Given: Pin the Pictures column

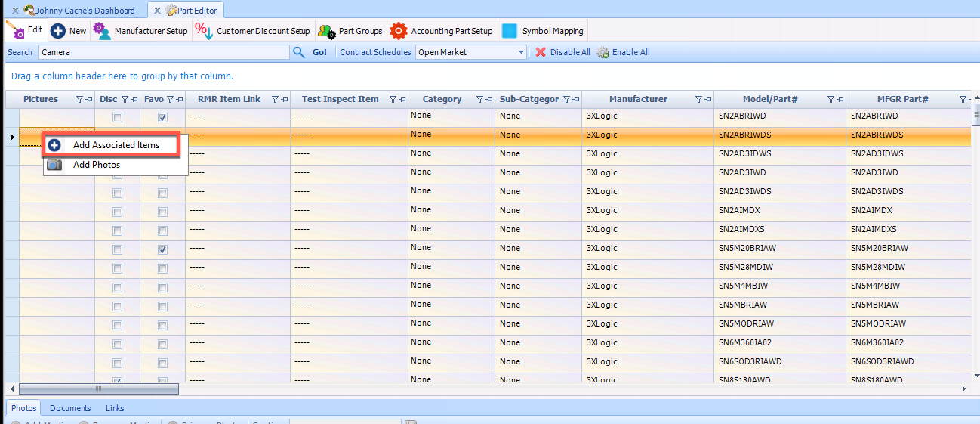Looking at the screenshot, I should pos(89,100).
